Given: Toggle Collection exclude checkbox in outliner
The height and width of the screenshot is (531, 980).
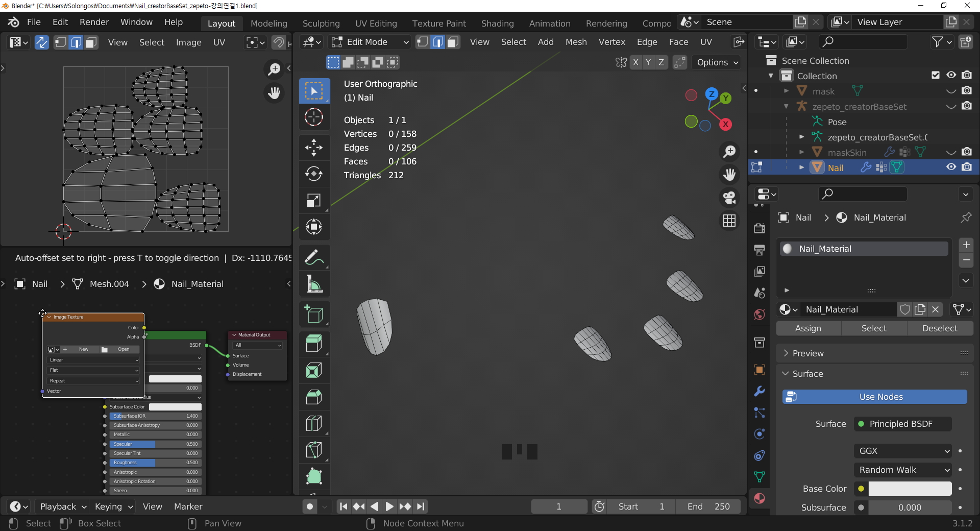Looking at the screenshot, I should 936,76.
